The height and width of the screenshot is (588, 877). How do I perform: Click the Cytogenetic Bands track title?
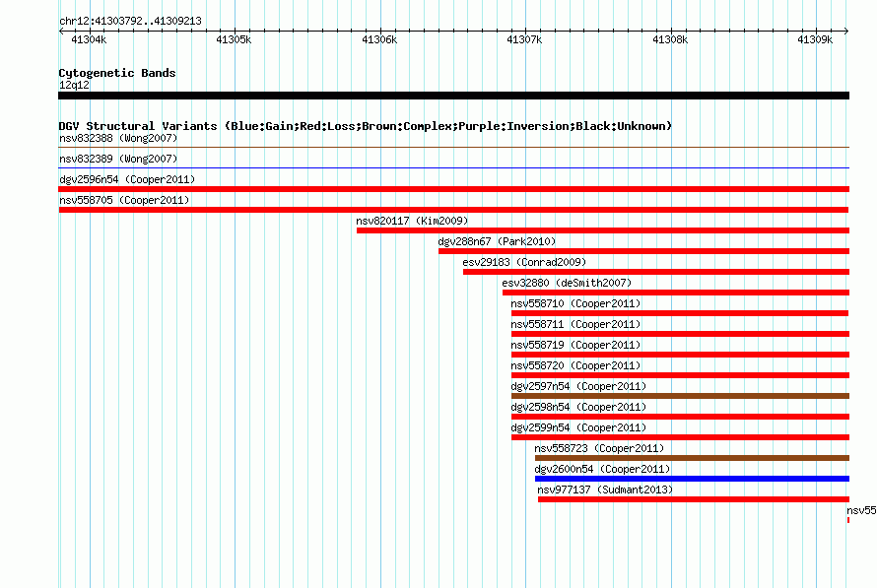coord(117,73)
